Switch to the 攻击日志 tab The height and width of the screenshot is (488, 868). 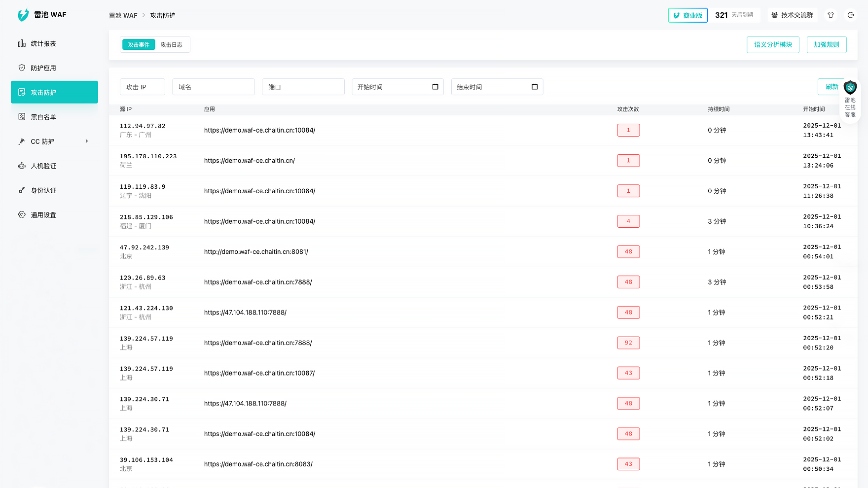(x=171, y=45)
